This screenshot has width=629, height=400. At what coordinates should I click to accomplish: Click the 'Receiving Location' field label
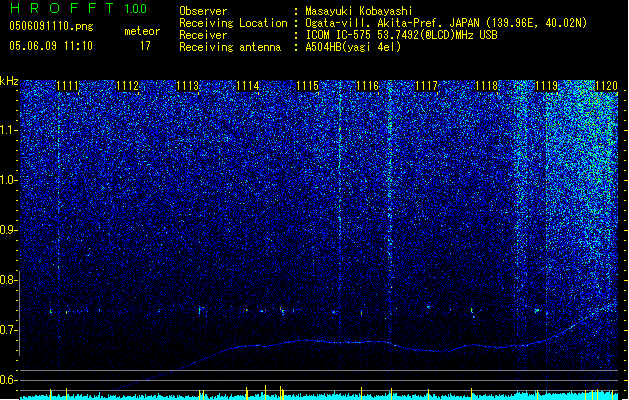tap(233, 23)
